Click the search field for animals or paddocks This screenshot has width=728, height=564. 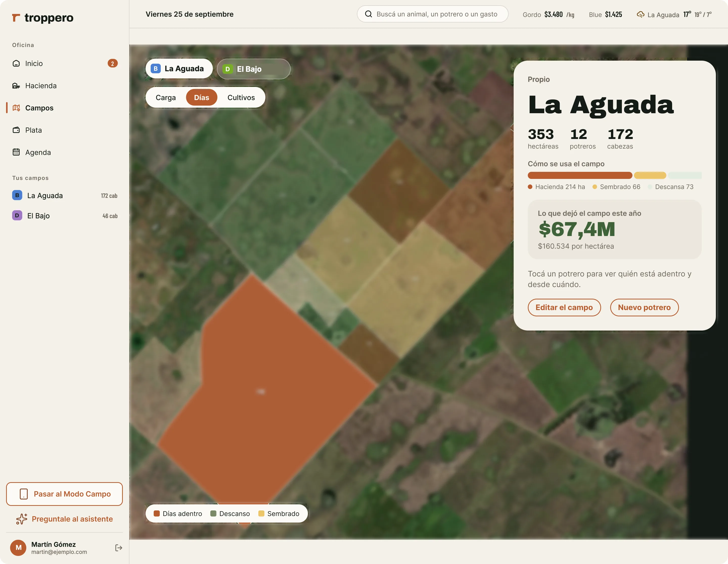point(433,14)
